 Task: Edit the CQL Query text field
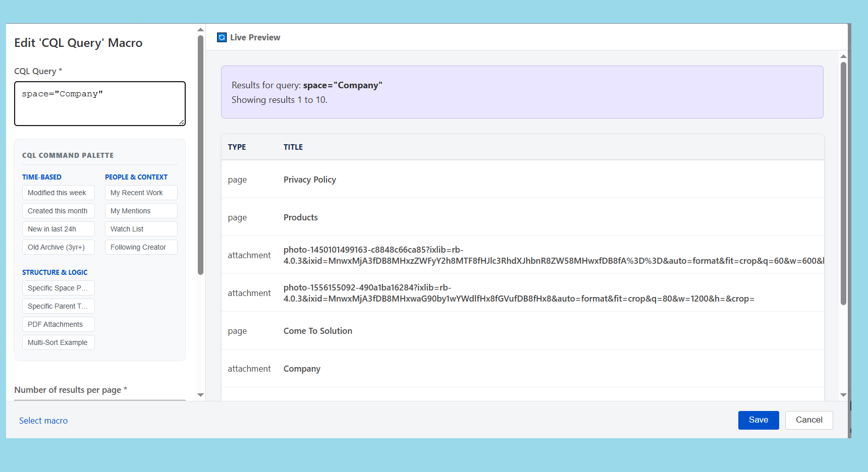(x=99, y=103)
